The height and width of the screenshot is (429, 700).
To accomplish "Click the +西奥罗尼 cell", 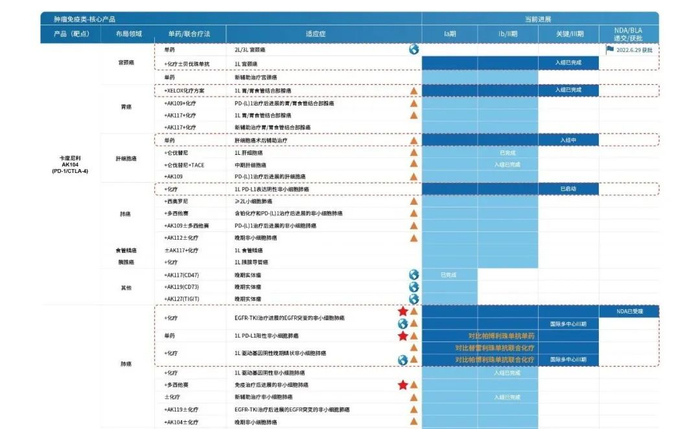I will [x=176, y=201].
